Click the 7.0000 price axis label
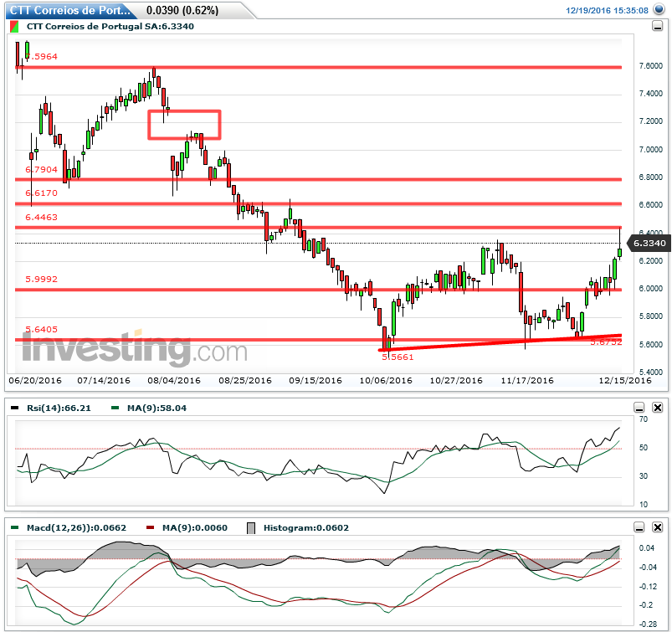Image resolution: width=672 pixels, height=632 pixels. pyautogui.click(x=650, y=150)
